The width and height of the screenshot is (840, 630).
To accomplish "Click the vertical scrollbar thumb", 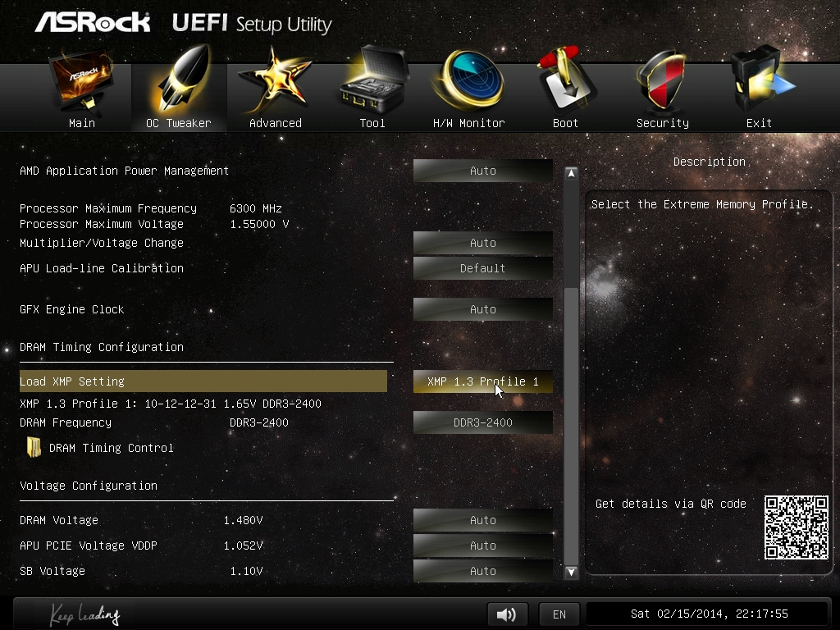I will click(x=571, y=426).
